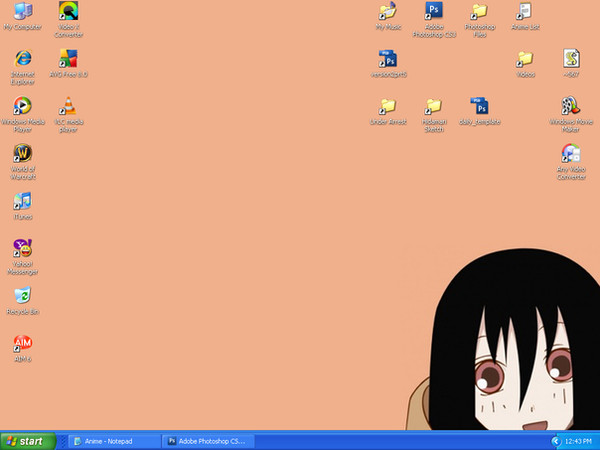Image resolution: width=600 pixels, height=450 pixels.
Task: Click the Start button
Action: pos(25,440)
